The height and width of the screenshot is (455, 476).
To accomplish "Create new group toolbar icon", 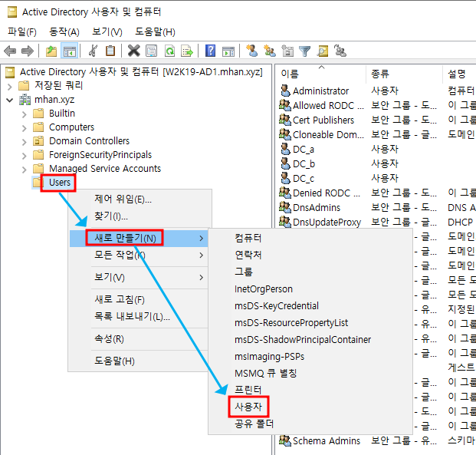I will (x=270, y=51).
